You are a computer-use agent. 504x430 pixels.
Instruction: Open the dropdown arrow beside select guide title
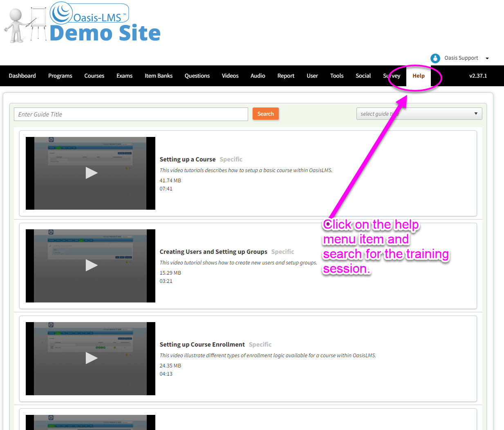click(x=475, y=114)
